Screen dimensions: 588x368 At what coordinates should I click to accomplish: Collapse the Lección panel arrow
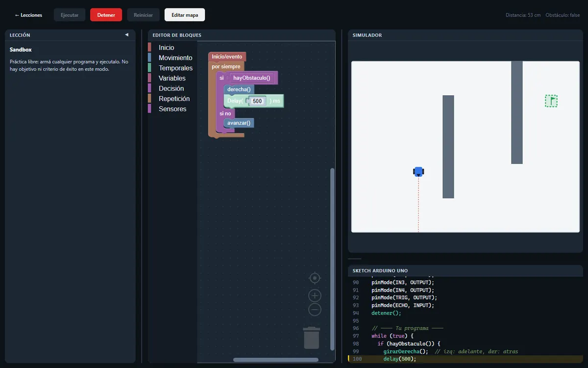pyautogui.click(x=126, y=35)
